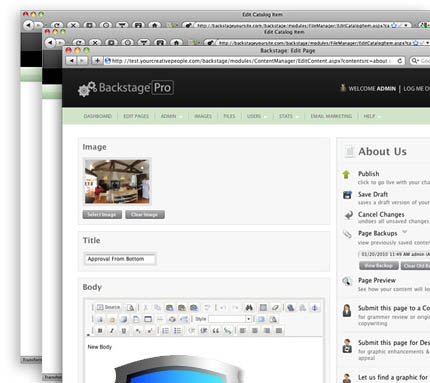Image resolution: width=430 pixels, height=383 pixels.
Task: Open the Edit Pages menu
Action: (136, 116)
